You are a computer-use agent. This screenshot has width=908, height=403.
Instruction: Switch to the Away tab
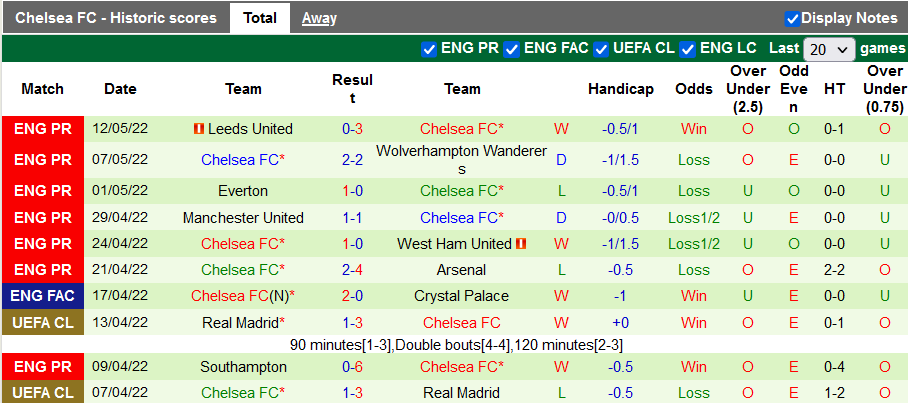tap(319, 18)
